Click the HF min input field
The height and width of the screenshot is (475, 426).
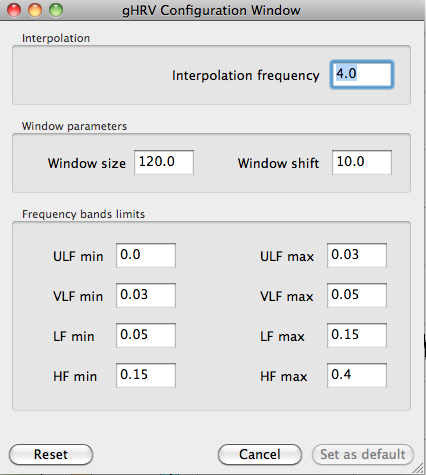(x=146, y=375)
